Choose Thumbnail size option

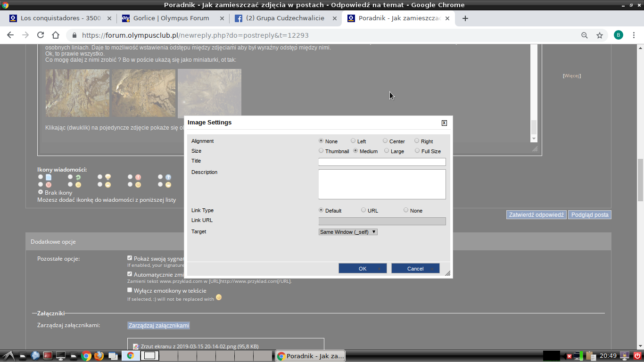click(321, 151)
